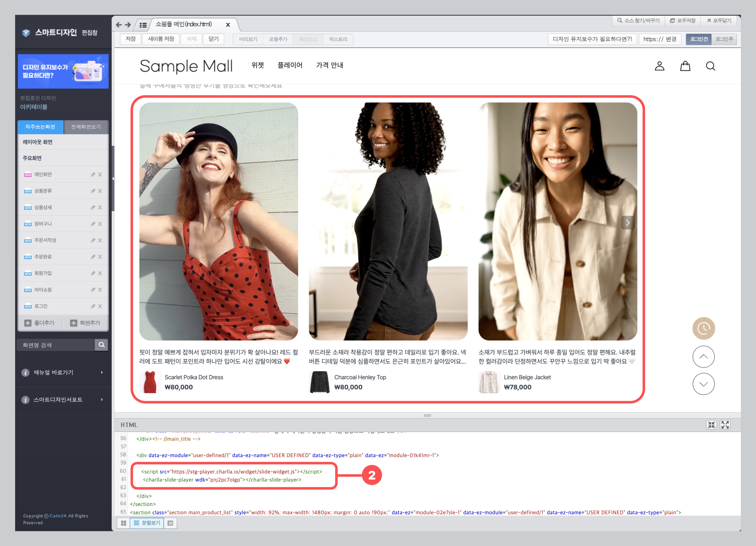Click the edit pencil for 메인화면

(x=93, y=174)
